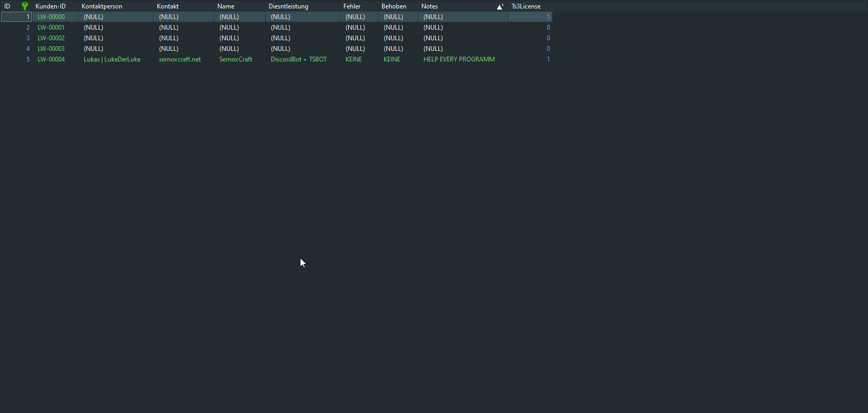The width and height of the screenshot is (868, 413).
Task: Click the Behoben column header
Action: click(x=394, y=6)
